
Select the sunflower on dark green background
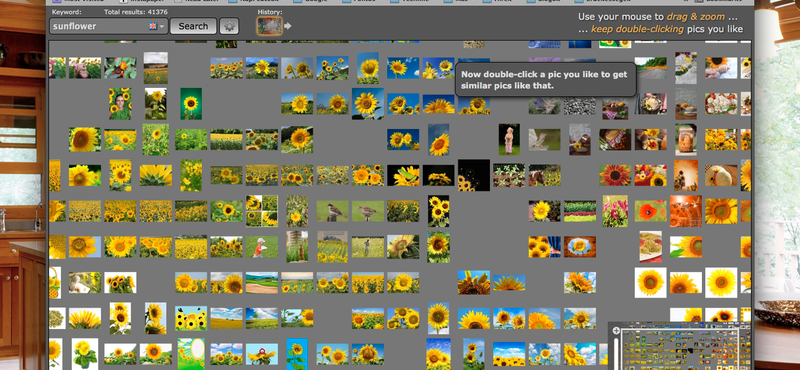pos(191,104)
